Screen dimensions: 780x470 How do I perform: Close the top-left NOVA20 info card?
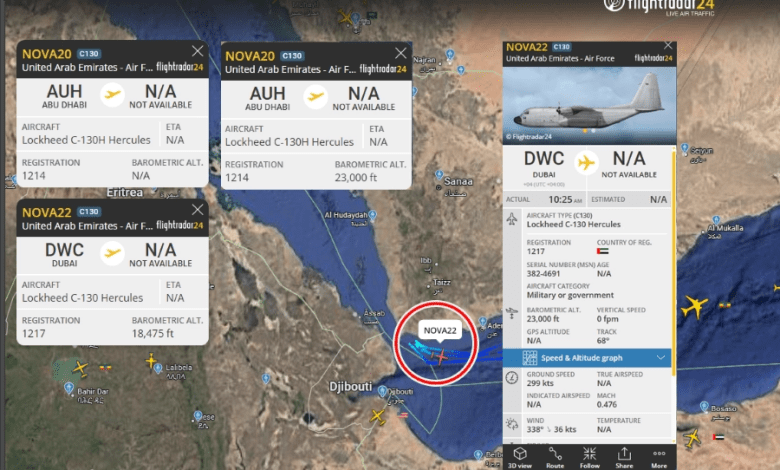(x=197, y=51)
